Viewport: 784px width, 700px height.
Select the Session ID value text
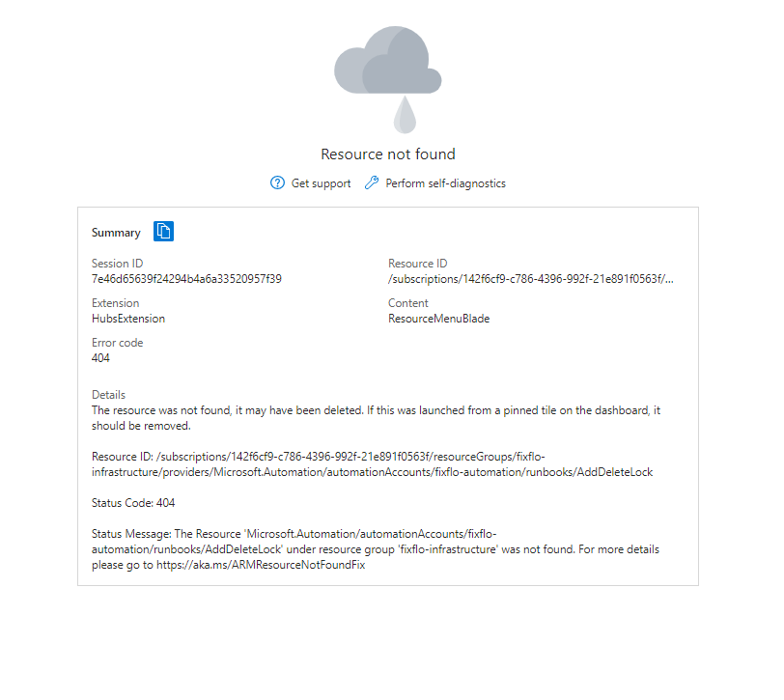click(x=186, y=279)
